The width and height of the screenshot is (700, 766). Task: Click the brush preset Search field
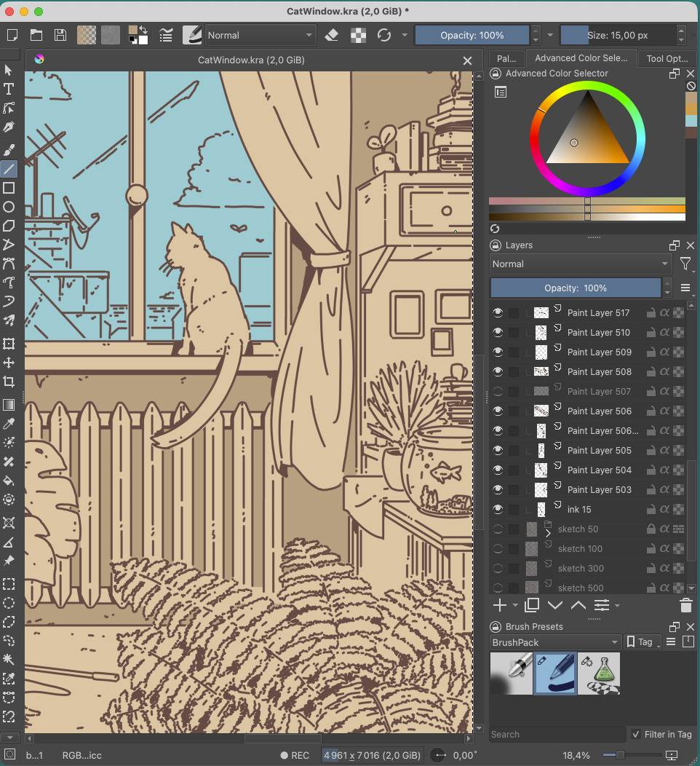click(557, 735)
